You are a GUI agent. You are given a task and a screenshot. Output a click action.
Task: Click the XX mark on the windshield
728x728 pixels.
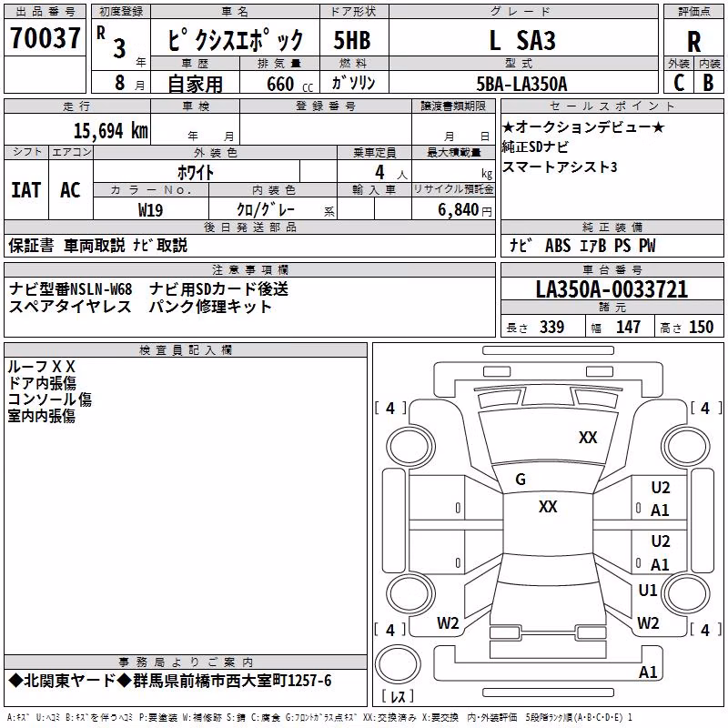coord(588,438)
